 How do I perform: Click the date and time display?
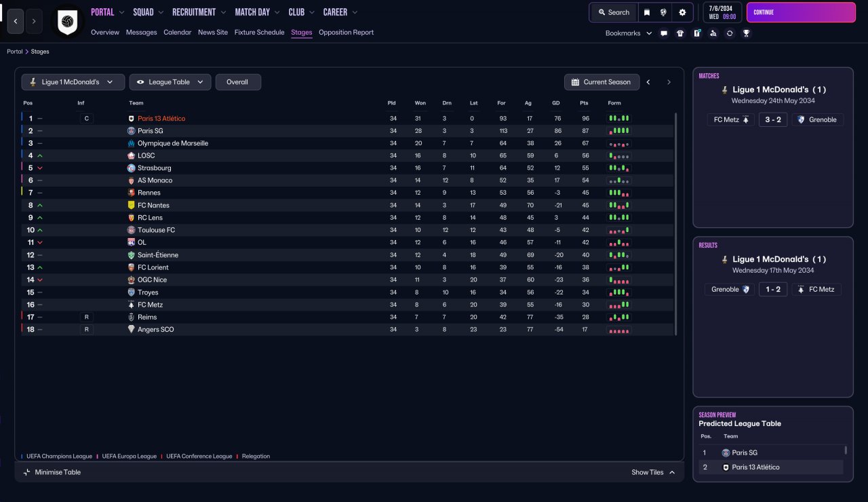click(723, 12)
